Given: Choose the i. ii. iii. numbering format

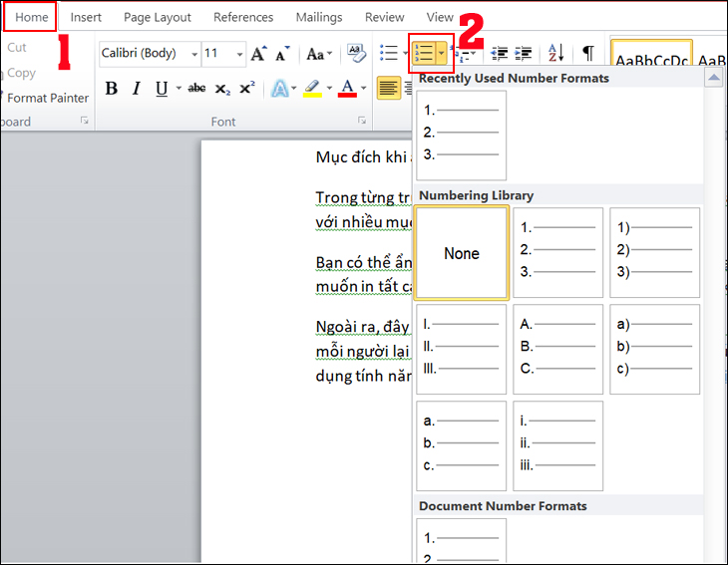Looking at the screenshot, I should click(557, 445).
